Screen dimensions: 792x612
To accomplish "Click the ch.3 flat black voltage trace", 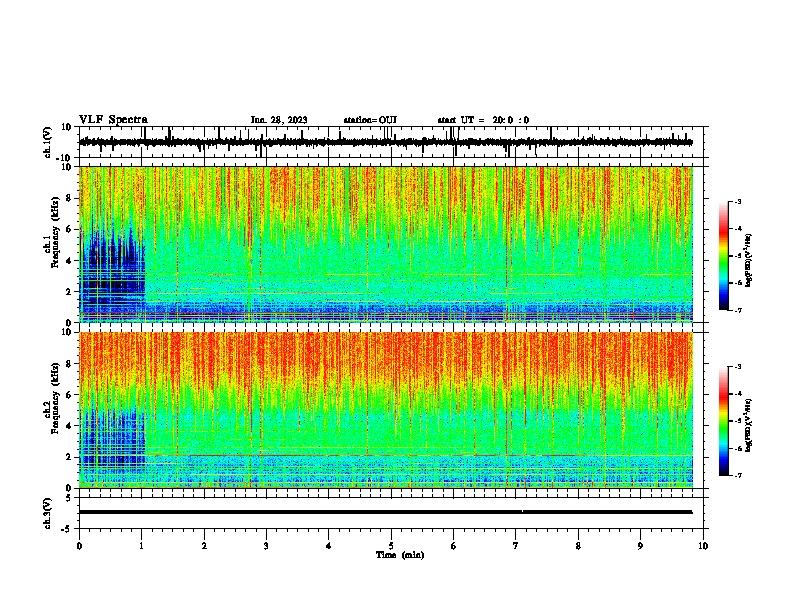I will (386, 512).
